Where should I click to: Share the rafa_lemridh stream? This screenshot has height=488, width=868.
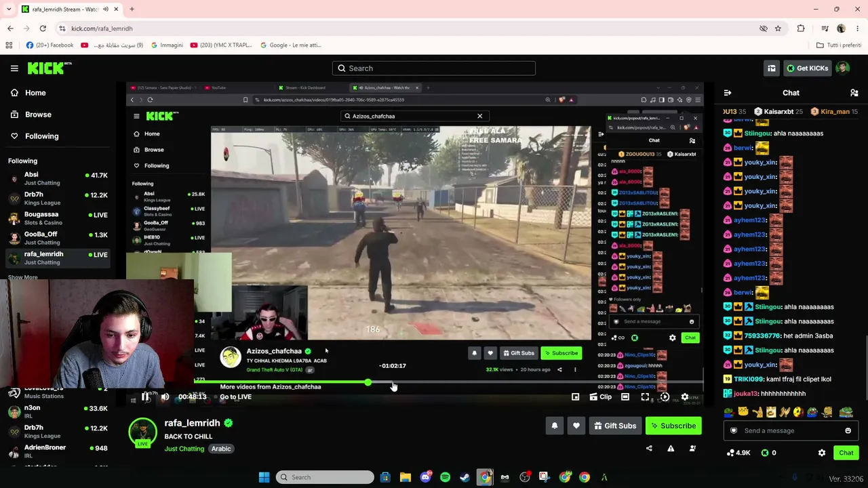(649, 448)
